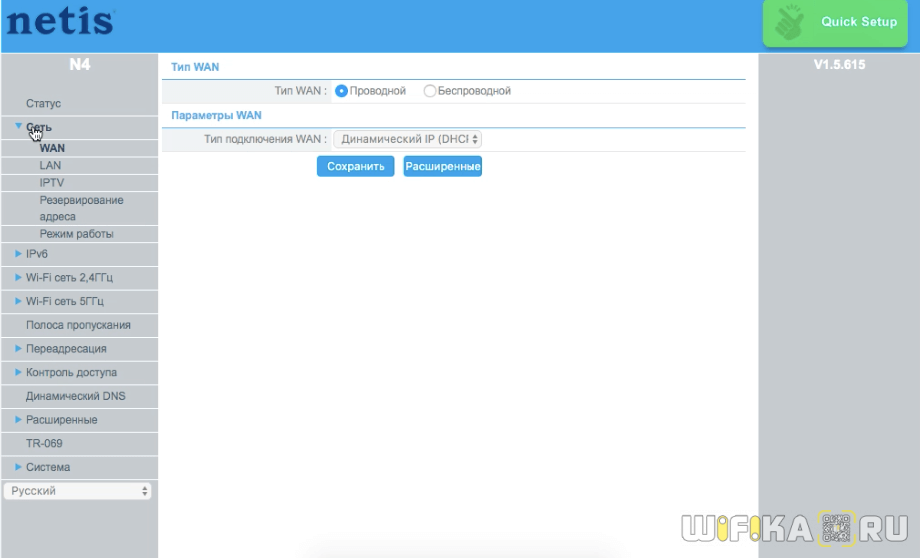
Task: Open the Статус page
Action: tap(43, 103)
